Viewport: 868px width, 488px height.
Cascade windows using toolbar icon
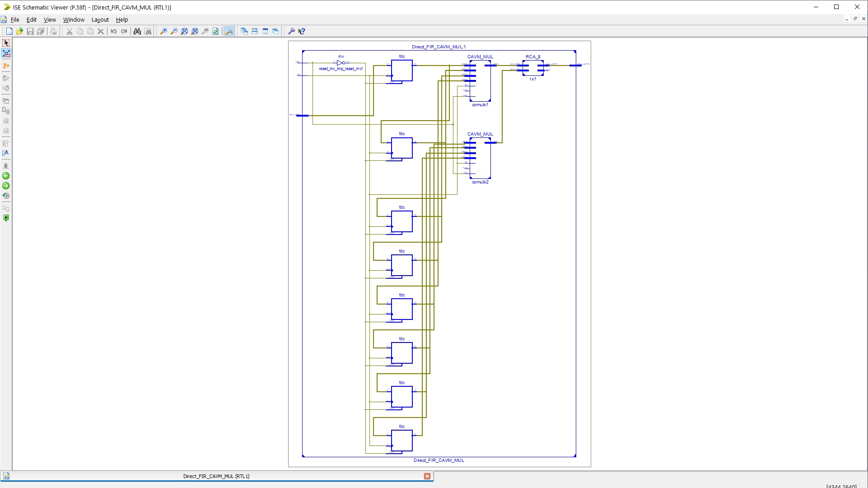pyautogui.click(x=244, y=31)
